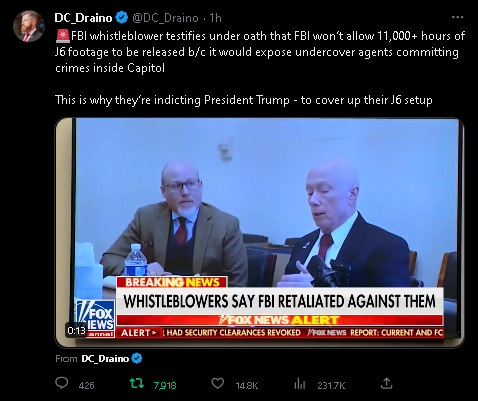478x401 pixels.
Task: Open the reply comment bubble icon
Action: pos(62,383)
